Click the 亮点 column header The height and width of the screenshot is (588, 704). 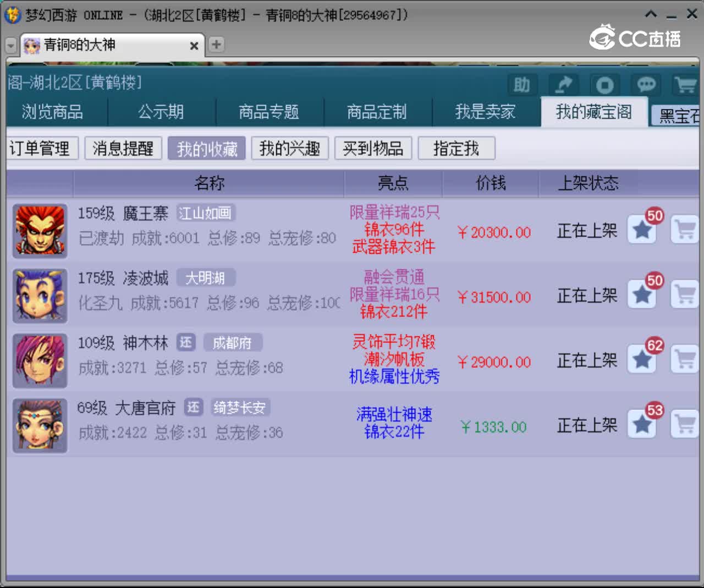393,184
